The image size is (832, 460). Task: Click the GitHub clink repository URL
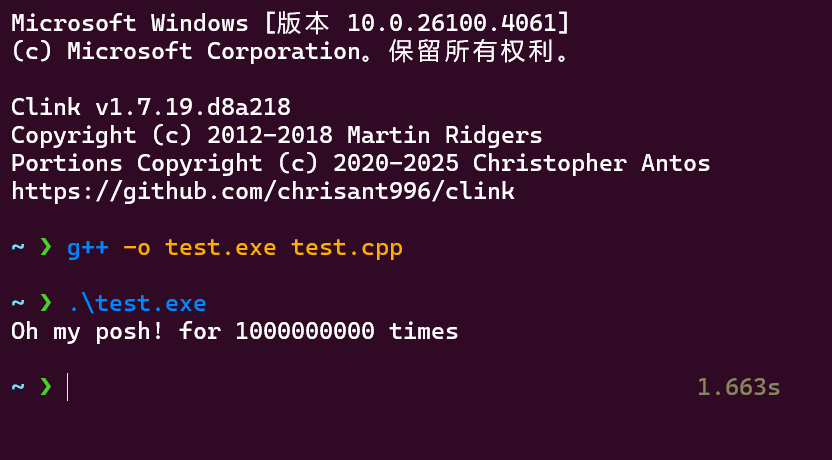click(x=262, y=191)
